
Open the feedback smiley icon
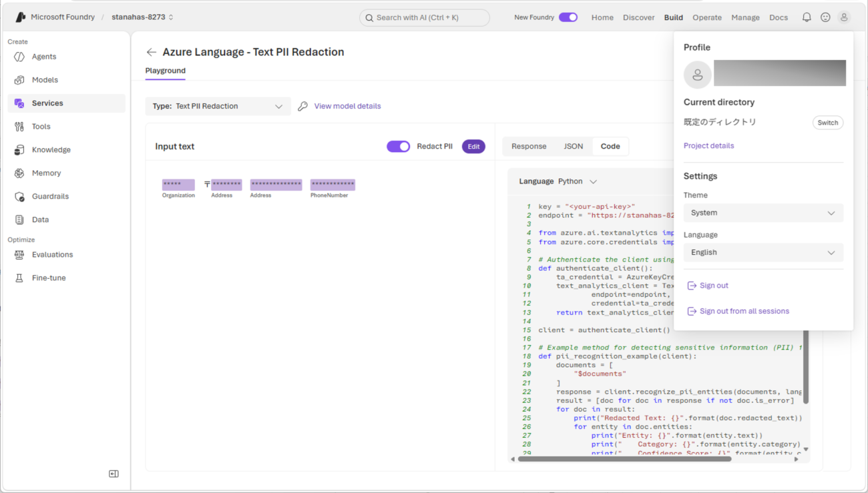point(825,17)
